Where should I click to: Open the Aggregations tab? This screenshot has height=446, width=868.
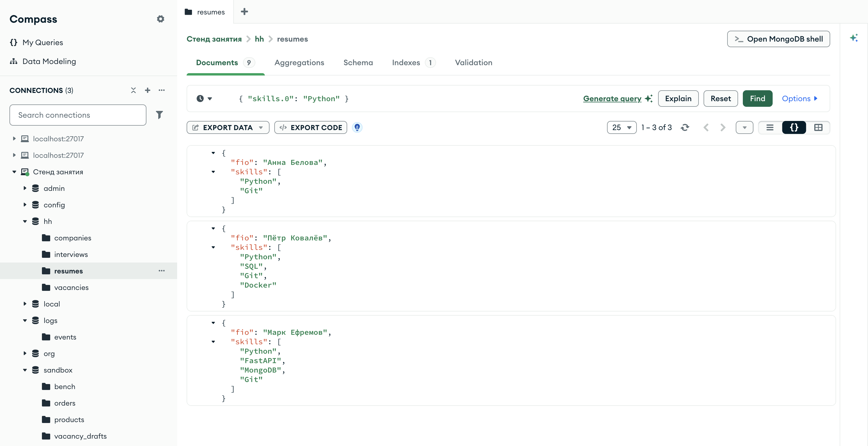[x=299, y=63]
